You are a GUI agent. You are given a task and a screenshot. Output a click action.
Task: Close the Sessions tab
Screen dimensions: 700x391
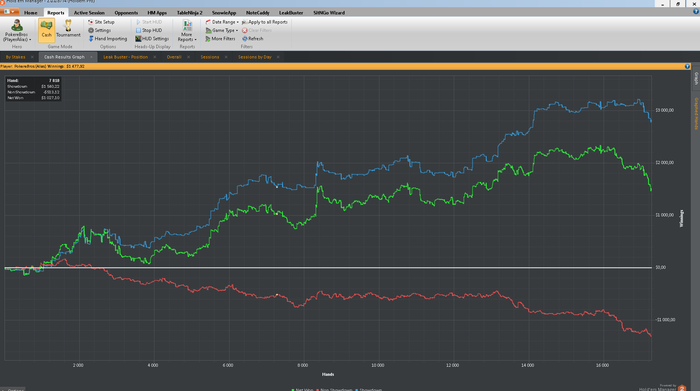(x=226, y=57)
